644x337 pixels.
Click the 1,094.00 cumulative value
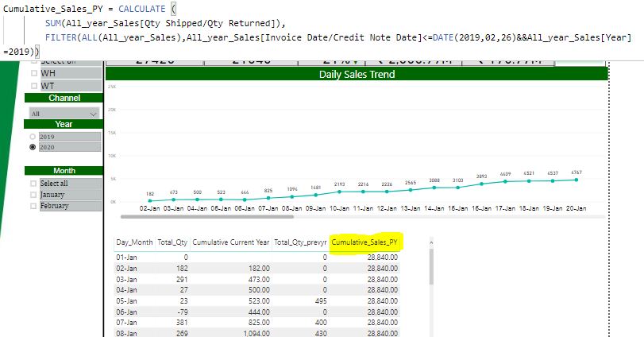click(x=256, y=333)
